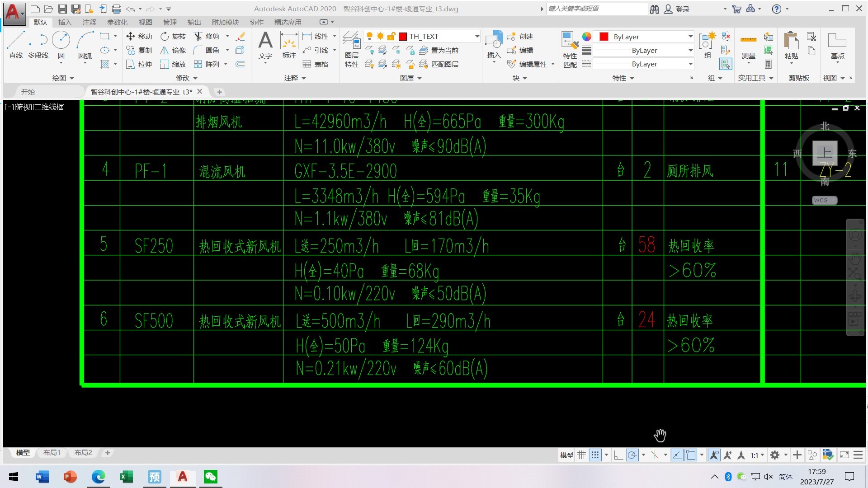Expand the 绘图 (Draw) panel
Image resolution: width=868 pixels, height=488 pixels.
63,78
